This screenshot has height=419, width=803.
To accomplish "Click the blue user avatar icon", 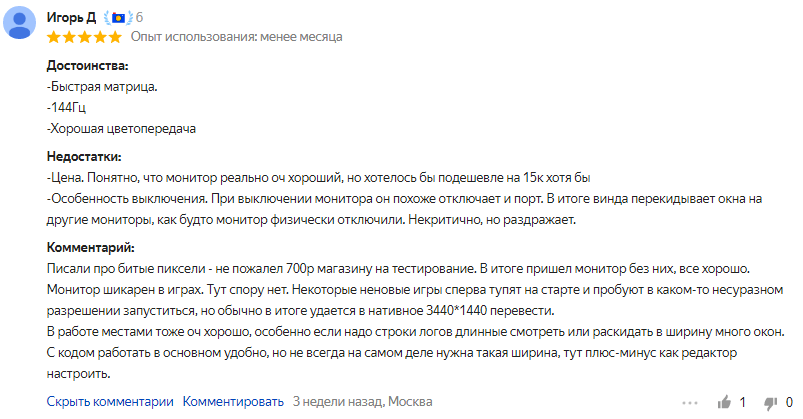I will click(x=19, y=23).
